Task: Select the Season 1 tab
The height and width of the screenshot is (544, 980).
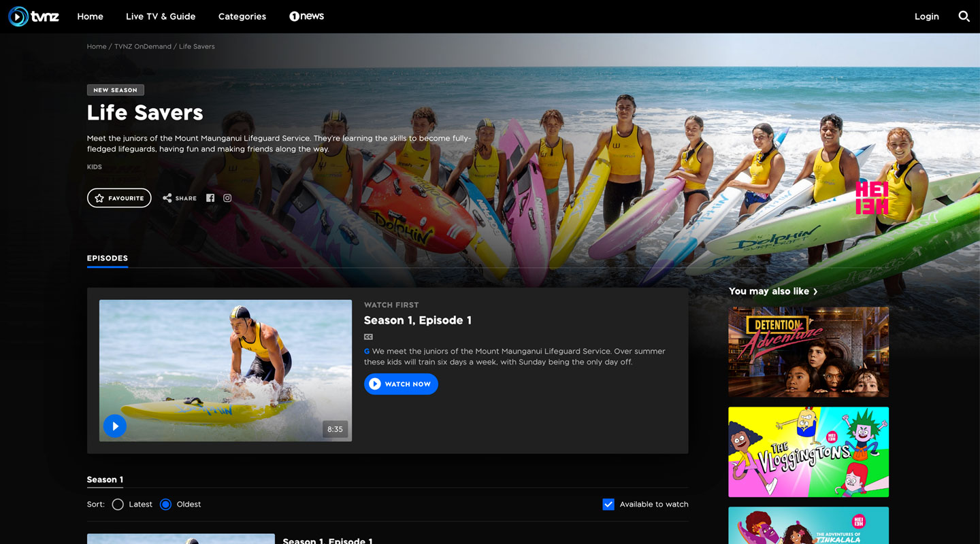Action: (105, 479)
